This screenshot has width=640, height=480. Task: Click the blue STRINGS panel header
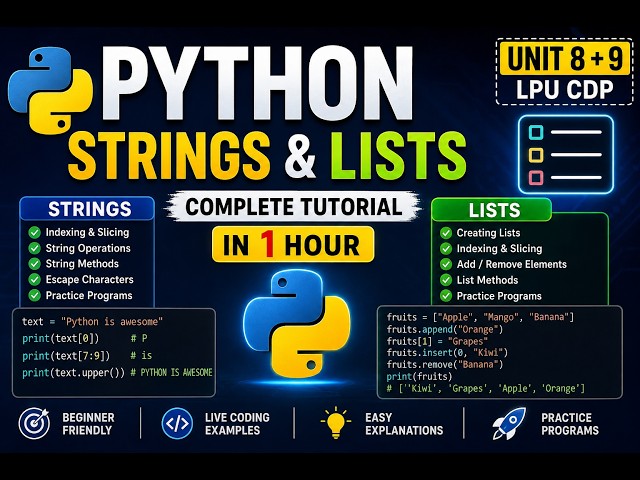pyautogui.click(x=87, y=209)
